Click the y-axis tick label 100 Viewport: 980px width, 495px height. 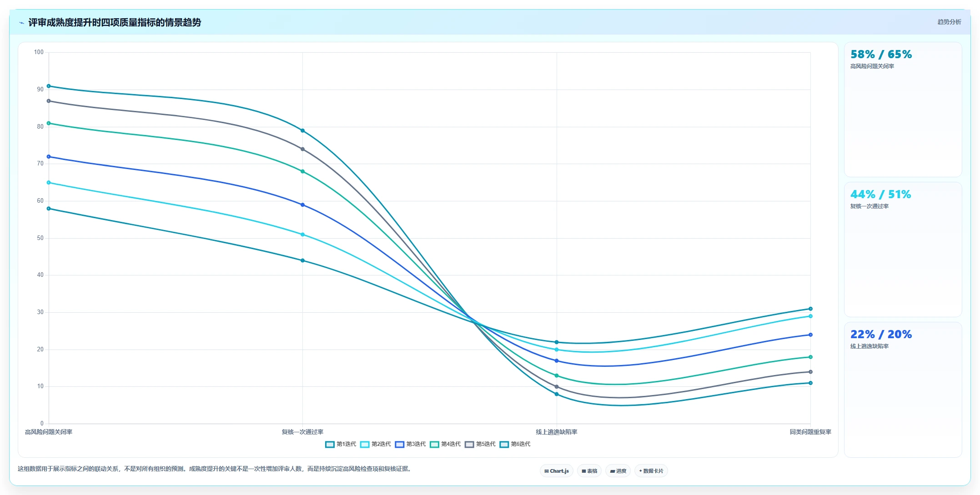click(39, 52)
